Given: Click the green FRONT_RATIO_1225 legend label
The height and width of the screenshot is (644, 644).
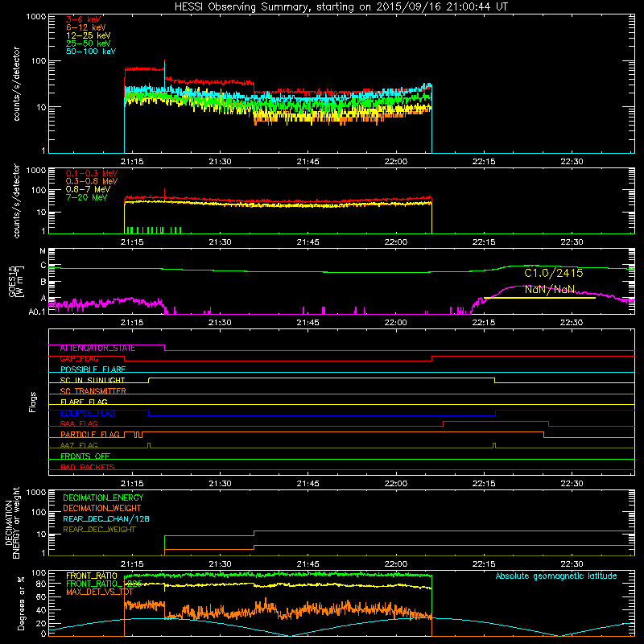Looking at the screenshot, I should tap(104, 584).
